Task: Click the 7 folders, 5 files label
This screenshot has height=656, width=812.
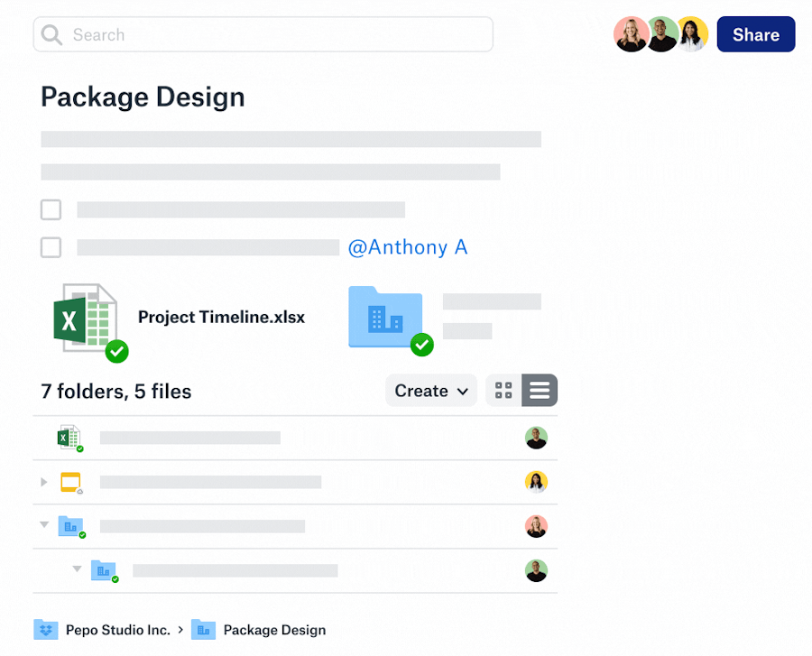Action: [116, 392]
